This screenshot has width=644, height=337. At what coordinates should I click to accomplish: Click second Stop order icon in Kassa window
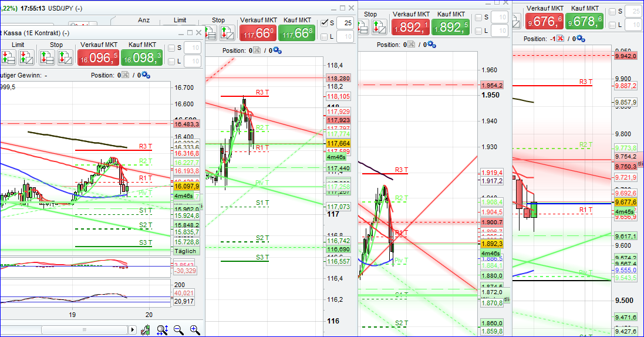pyautogui.click(x=65, y=57)
